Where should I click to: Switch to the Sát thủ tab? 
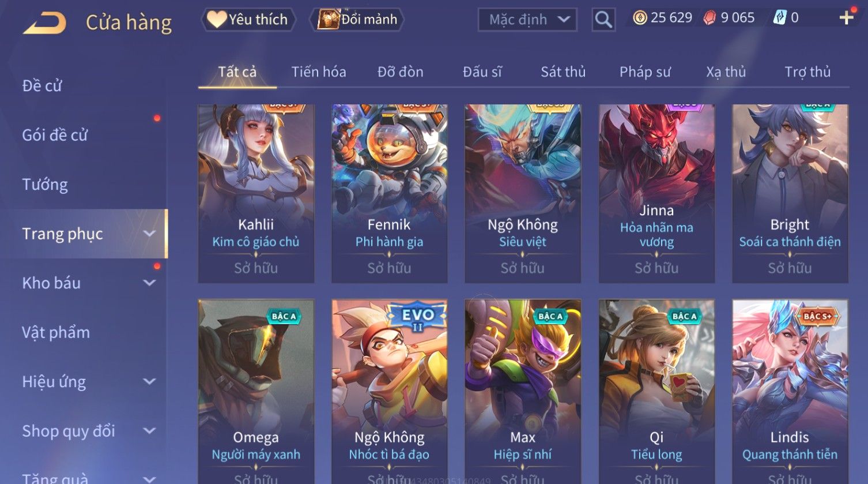[x=563, y=72]
